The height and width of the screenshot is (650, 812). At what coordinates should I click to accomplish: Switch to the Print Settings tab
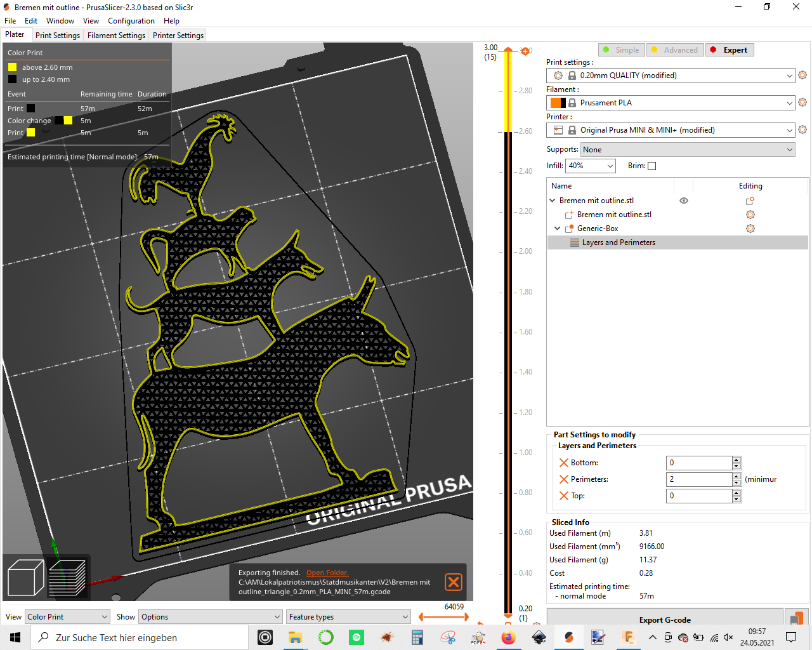tap(58, 36)
